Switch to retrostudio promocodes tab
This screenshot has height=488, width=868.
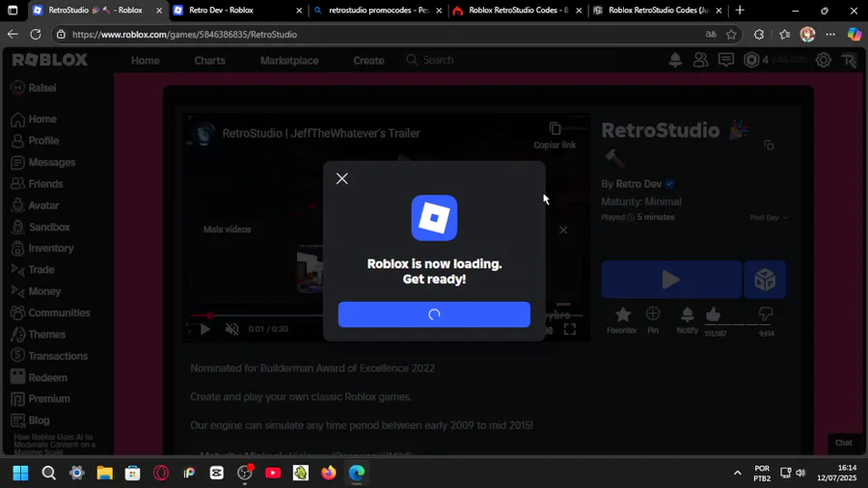[377, 10]
